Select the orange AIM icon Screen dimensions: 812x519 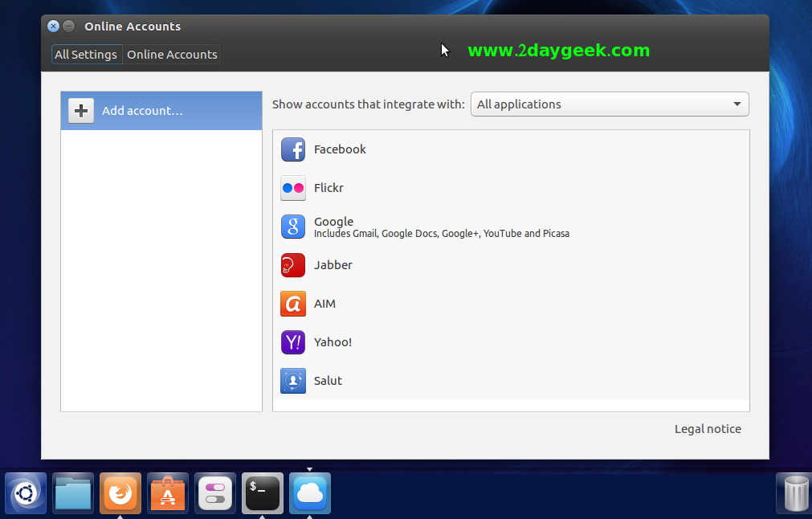[293, 304]
